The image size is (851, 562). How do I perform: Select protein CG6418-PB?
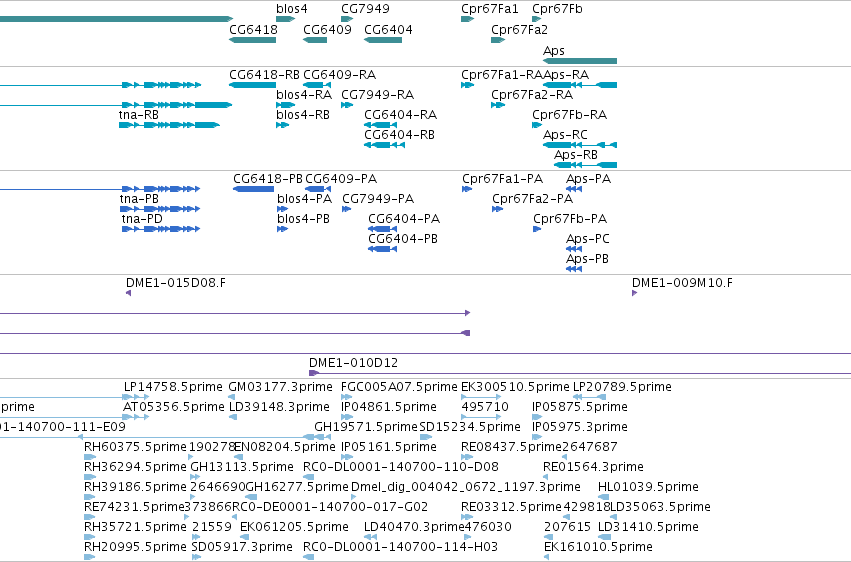[253, 189]
